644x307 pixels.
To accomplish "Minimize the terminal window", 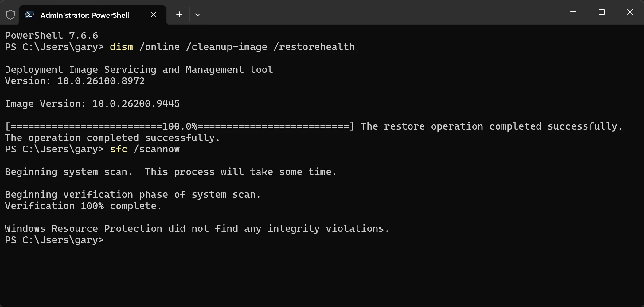I will tap(573, 12).
